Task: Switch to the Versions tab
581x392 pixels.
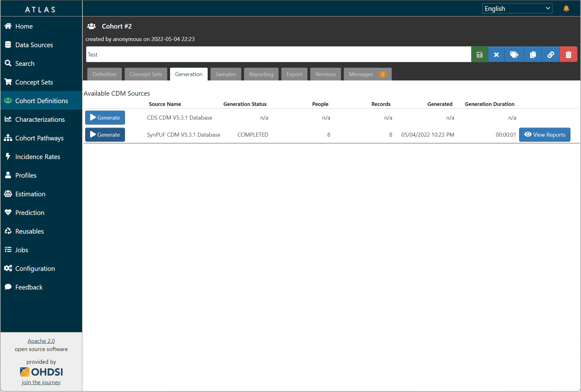Action: (x=325, y=74)
